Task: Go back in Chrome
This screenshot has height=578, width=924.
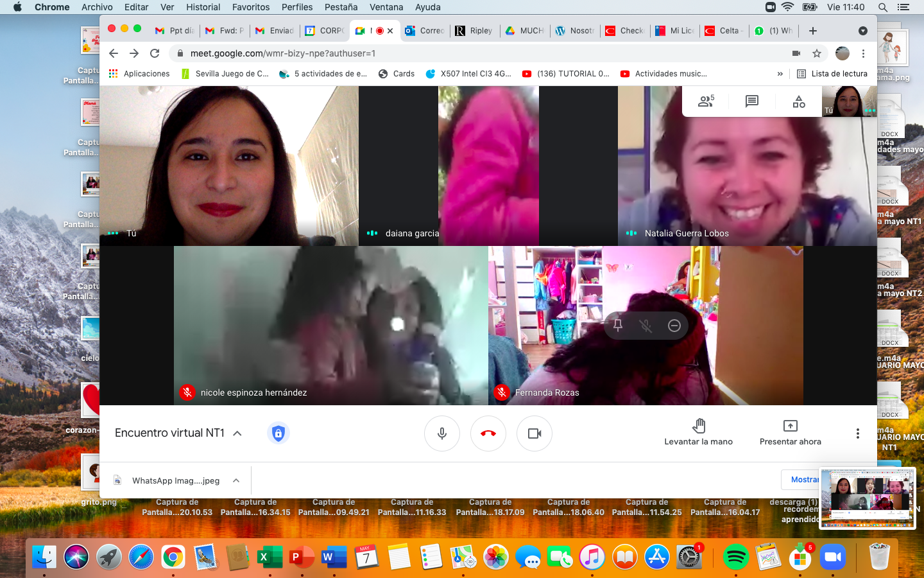Action: [x=114, y=53]
